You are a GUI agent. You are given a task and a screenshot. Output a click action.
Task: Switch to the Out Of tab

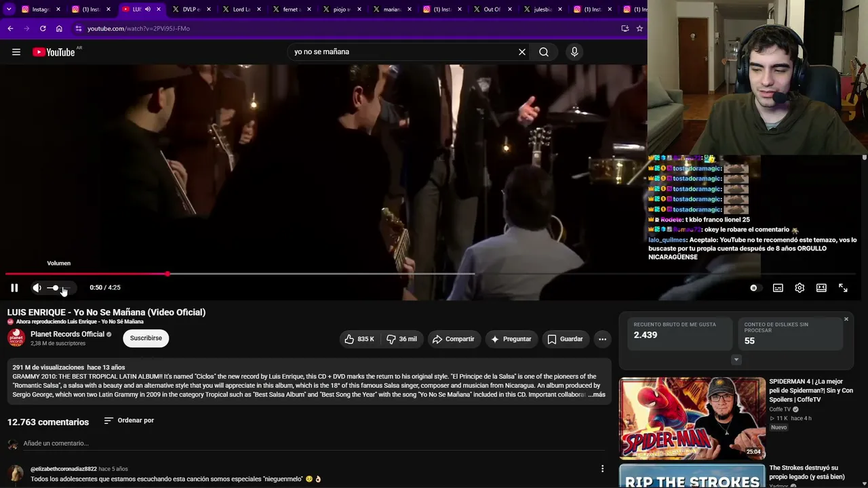coord(492,9)
